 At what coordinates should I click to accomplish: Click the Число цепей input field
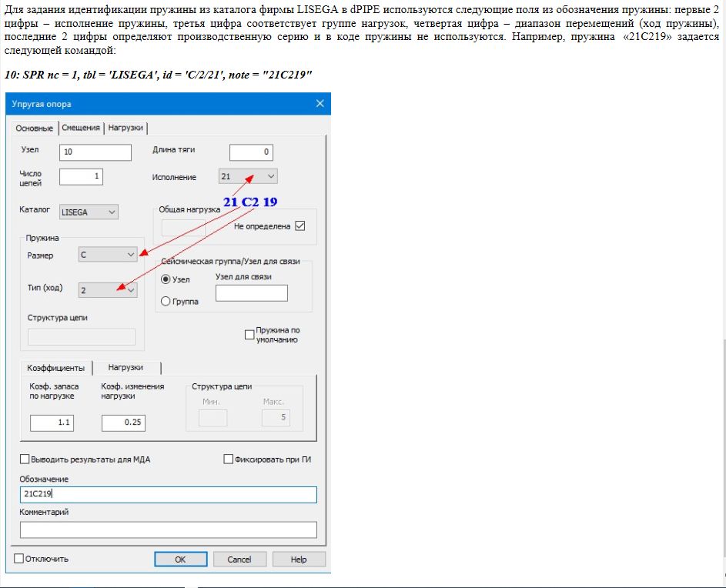tap(81, 177)
